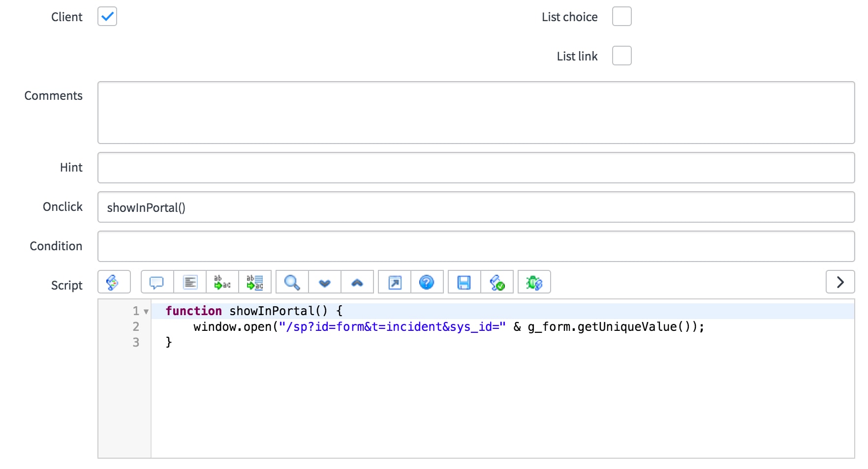Click into the Onclick field containing showInPortal()
868x469 pixels.
coord(475,207)
